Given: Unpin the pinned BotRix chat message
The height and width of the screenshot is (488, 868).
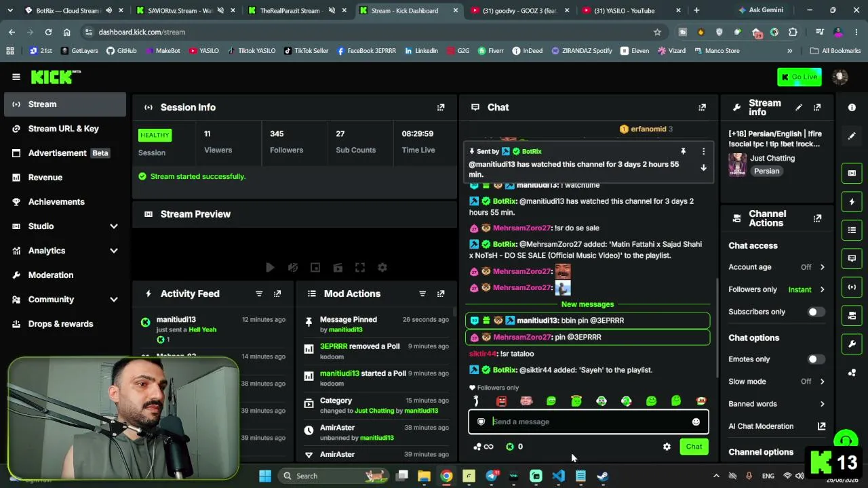Looking at the screenshot, I should [683, 151].
